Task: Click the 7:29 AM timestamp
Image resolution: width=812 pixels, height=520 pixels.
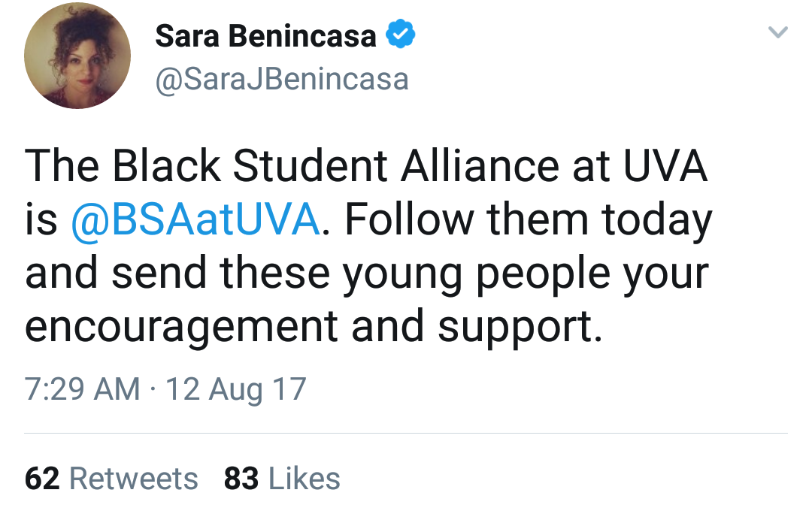Action: tap(82, 389)
